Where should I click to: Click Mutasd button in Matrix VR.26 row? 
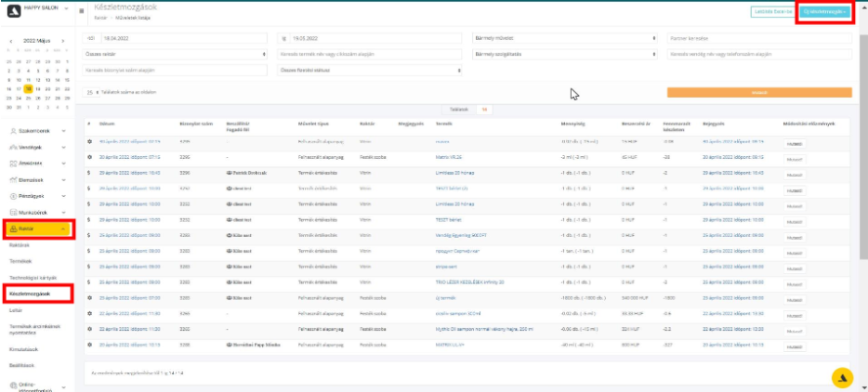[794, 160]
